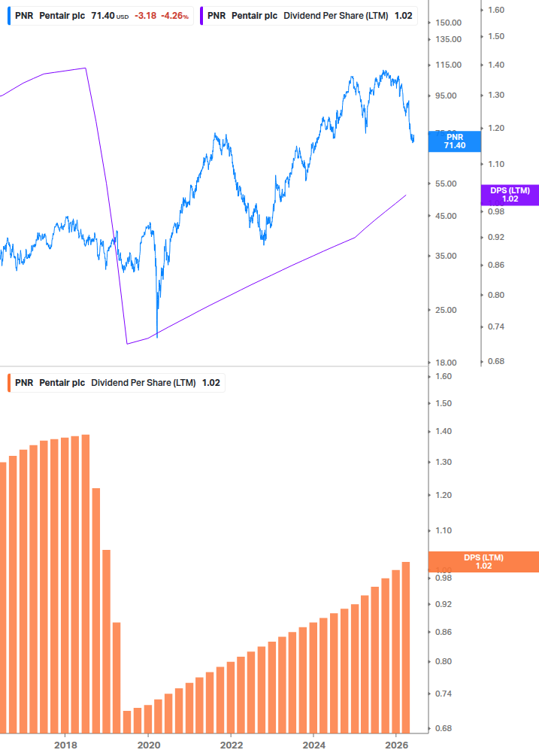Click the 25.00 price axis label
The height and width of the screenshot is (756, 539).
[x=446, y=310]
